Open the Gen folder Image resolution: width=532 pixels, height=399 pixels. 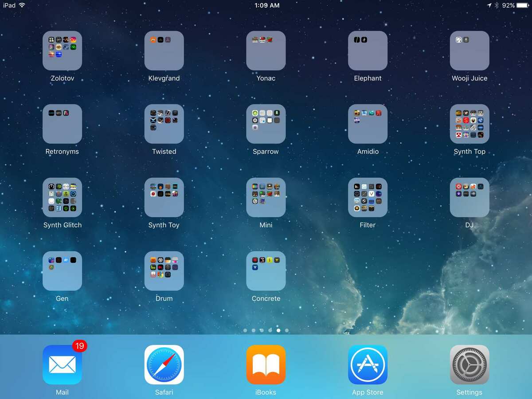click(62, 271)
